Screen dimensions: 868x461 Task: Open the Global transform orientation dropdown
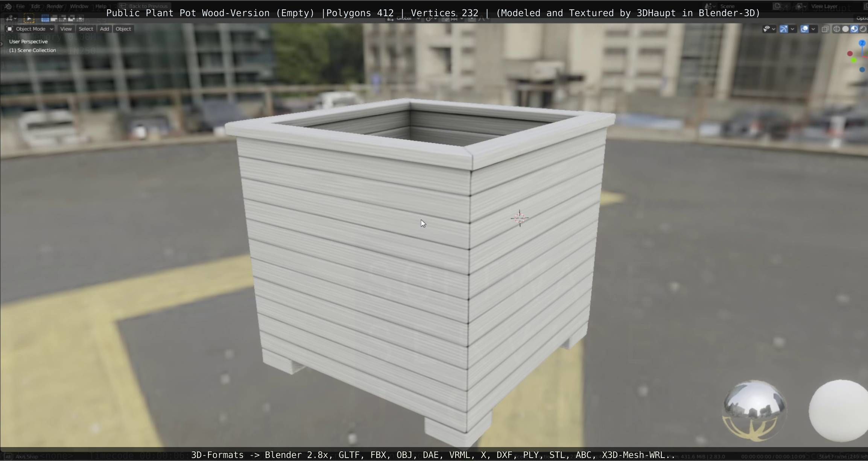(404, 18)
